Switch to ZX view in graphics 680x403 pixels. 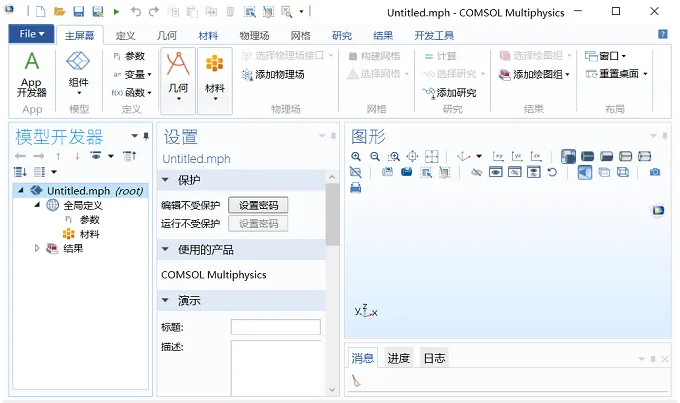coord(536,157)
